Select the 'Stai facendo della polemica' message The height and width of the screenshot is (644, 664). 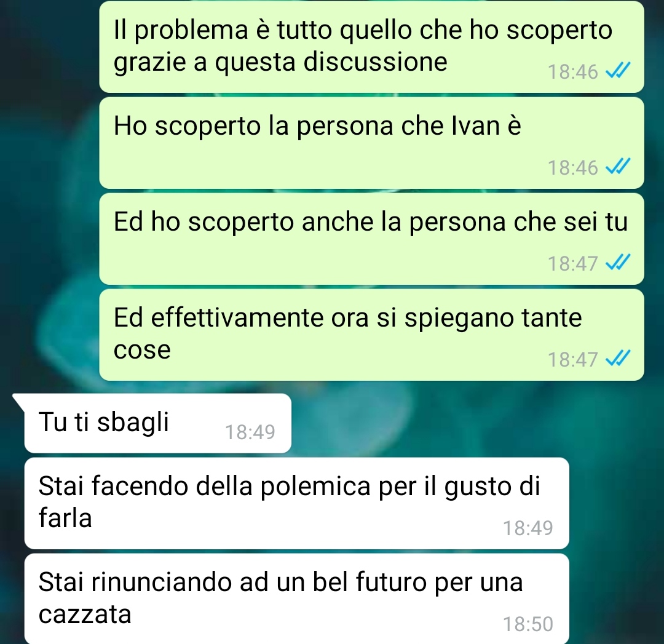click(296, 503)
